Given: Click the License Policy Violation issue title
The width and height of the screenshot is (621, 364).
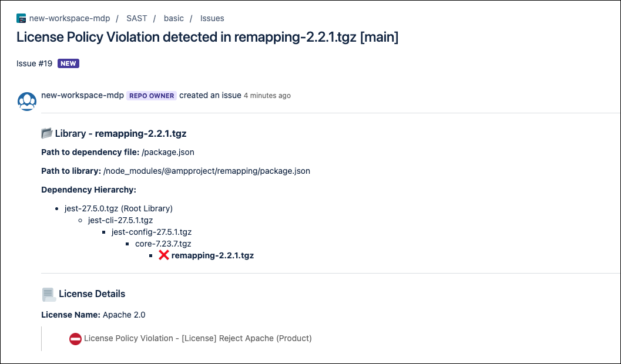Looking at the screenshot, I should click(207, 37).
